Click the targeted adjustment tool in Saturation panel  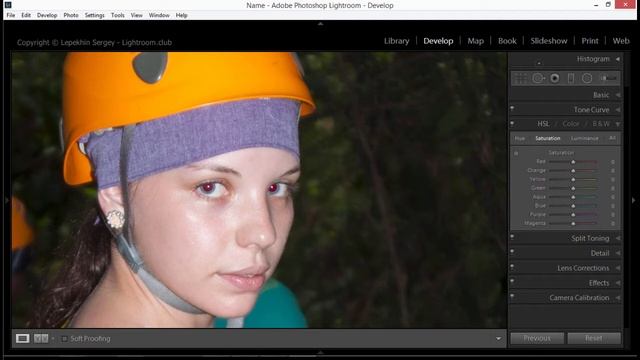(516, 153)
